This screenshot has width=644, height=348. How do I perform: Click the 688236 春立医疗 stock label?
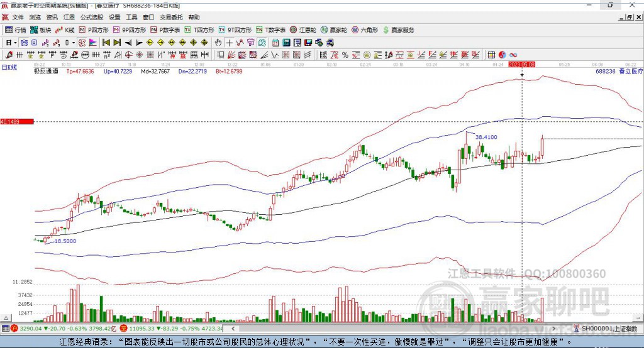click(619, 71)
